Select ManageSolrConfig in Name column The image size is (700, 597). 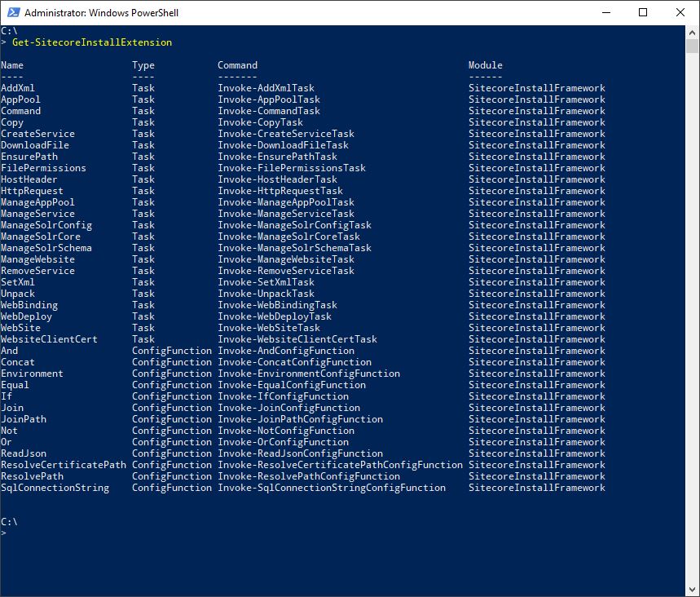[x=46, y=225]
